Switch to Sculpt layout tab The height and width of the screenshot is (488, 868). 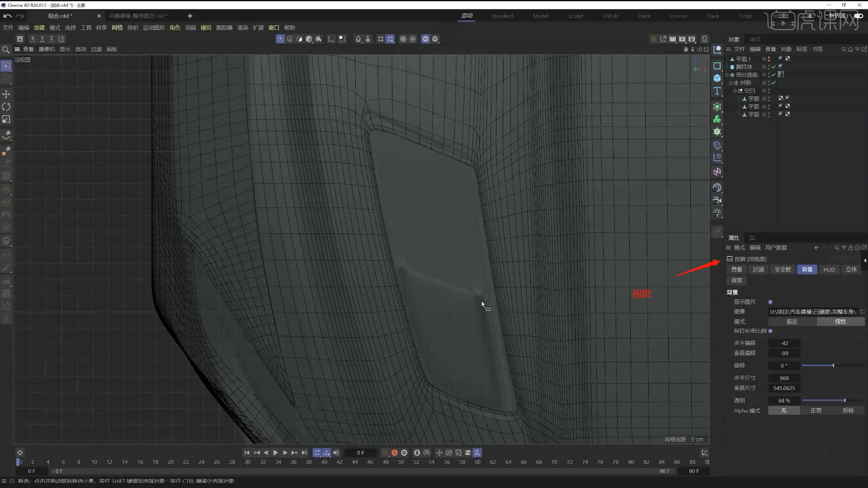pyautogui.click(x=576, y=16)
